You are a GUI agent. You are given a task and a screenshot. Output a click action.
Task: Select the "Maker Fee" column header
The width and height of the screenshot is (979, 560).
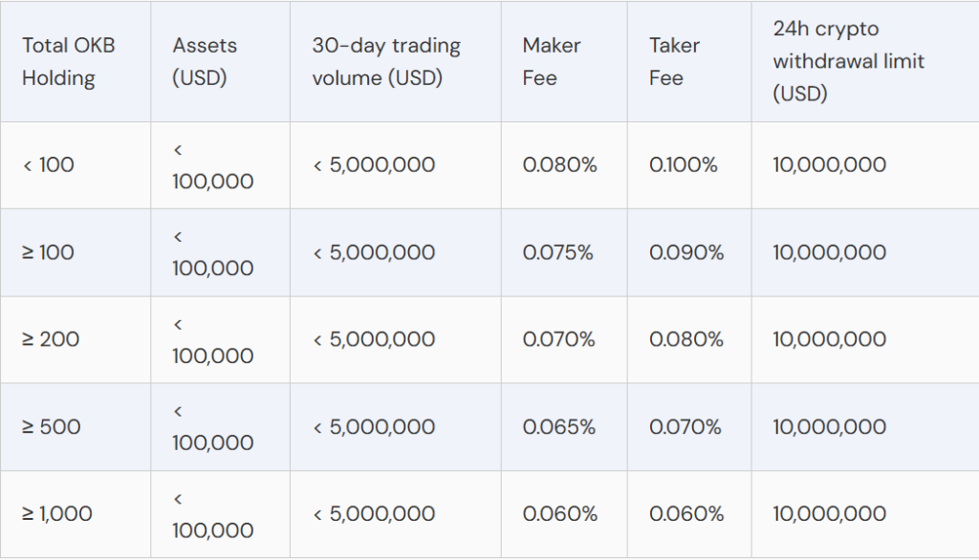pyautogui.click(x=552, y=61)
